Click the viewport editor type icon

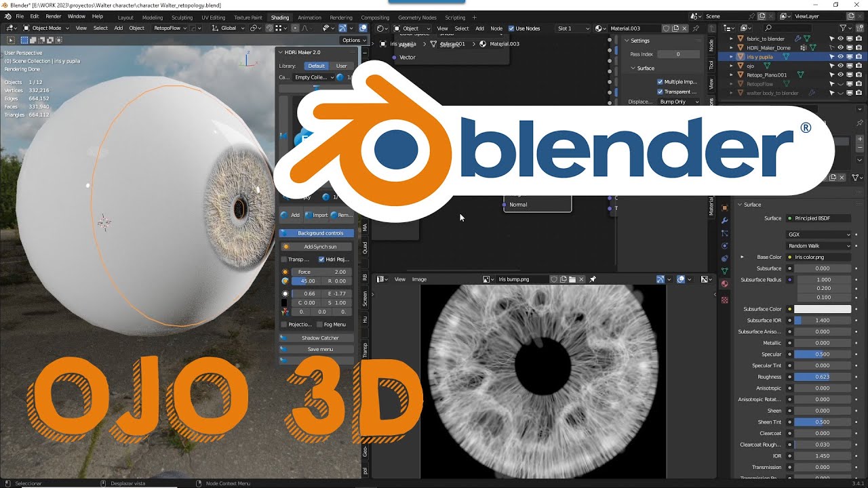11,28
